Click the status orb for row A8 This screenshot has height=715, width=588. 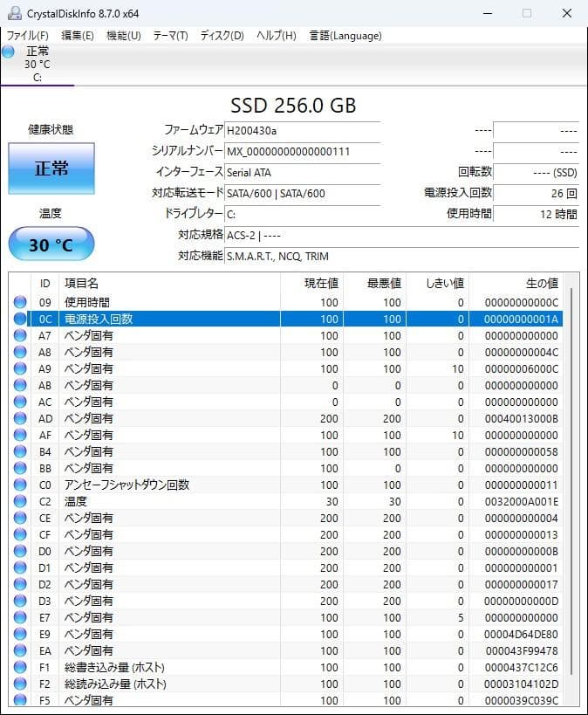click(20, 352)
